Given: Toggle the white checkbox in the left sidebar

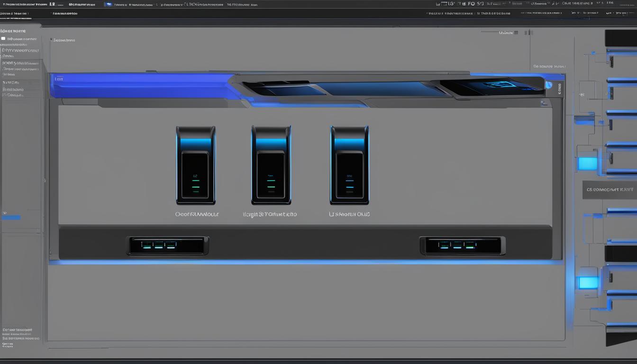Looking at the screenshot, I should coord(3,39).
